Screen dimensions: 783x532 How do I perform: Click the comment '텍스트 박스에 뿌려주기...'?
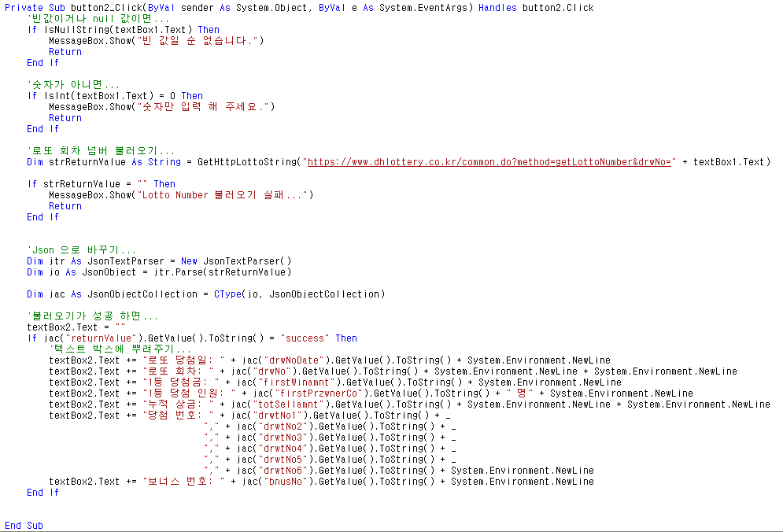pos(120,349)
